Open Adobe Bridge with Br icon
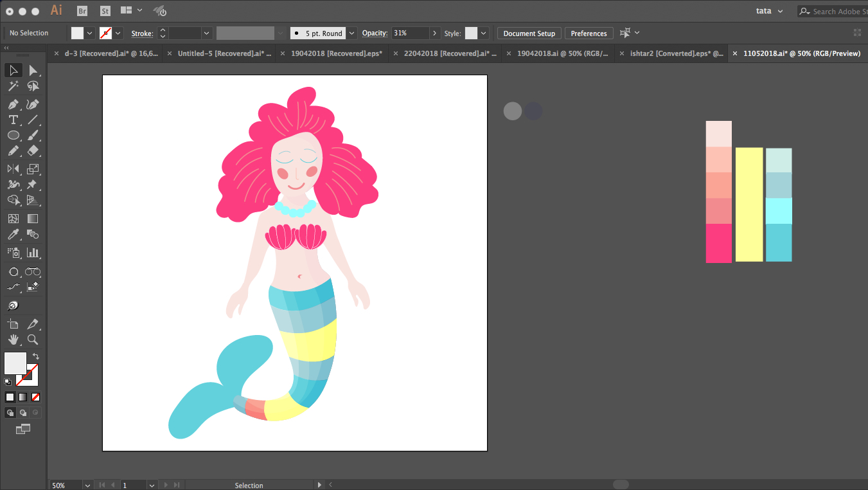The image size is (868, 490). click(x=82, y=11)
